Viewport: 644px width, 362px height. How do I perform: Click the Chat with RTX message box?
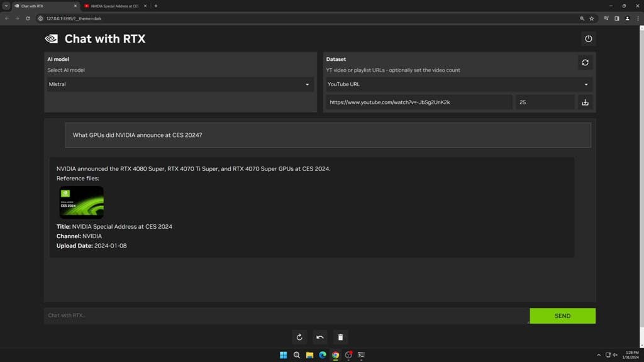tap(286, 315)
